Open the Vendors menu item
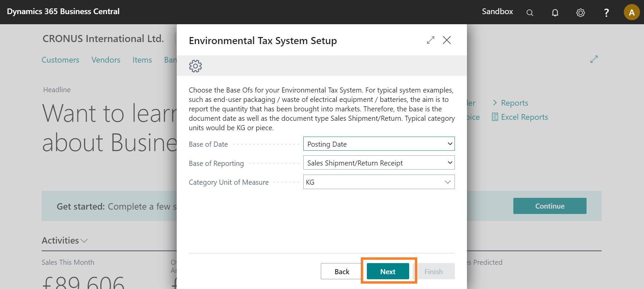This screenshot has width=644, height=289. pos(106,60)
